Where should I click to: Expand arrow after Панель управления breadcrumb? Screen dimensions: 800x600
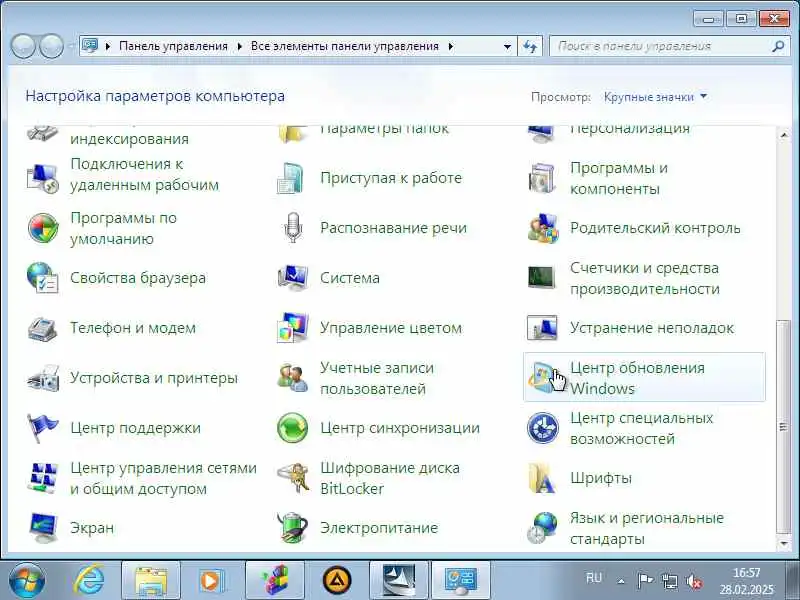click(x=239, y=46)
